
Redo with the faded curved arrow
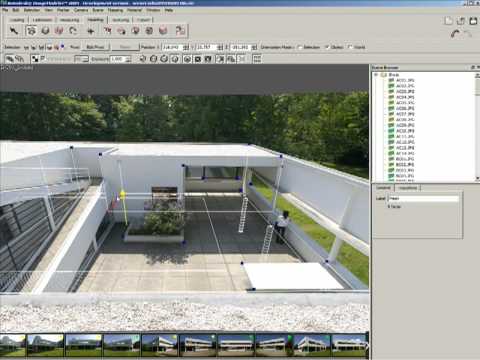(468, 33)
